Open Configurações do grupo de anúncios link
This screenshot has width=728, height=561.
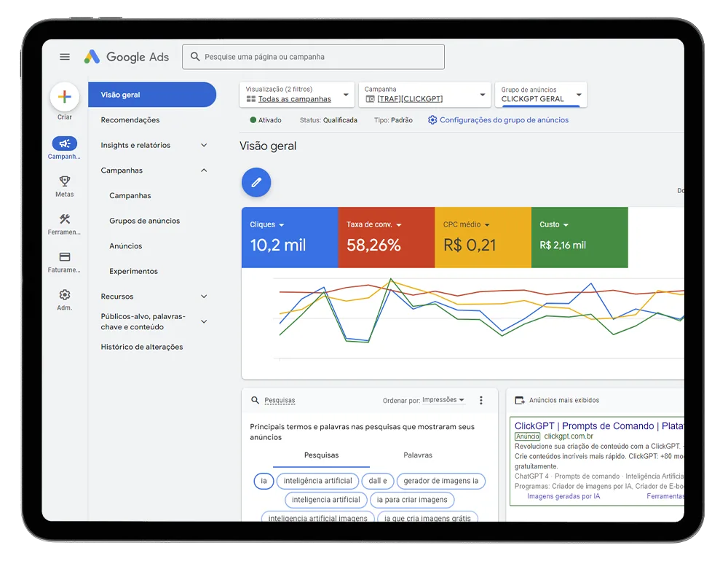504,120
